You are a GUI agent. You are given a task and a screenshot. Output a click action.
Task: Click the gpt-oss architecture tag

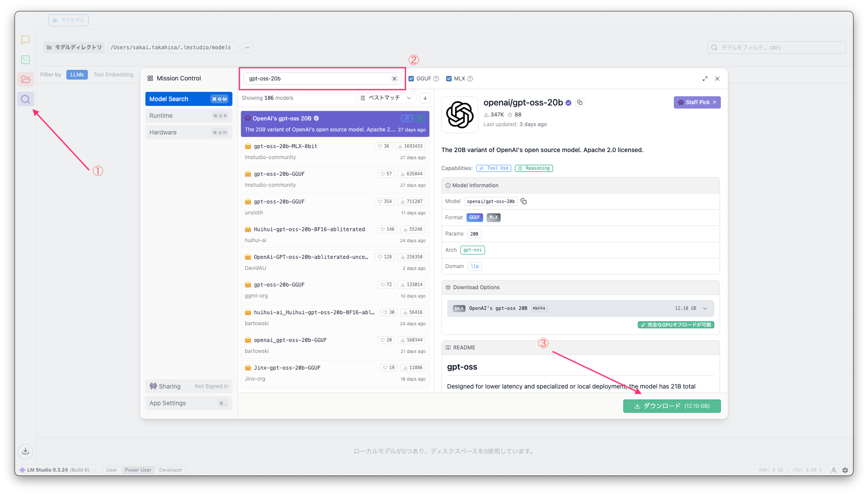pos(472,250)
